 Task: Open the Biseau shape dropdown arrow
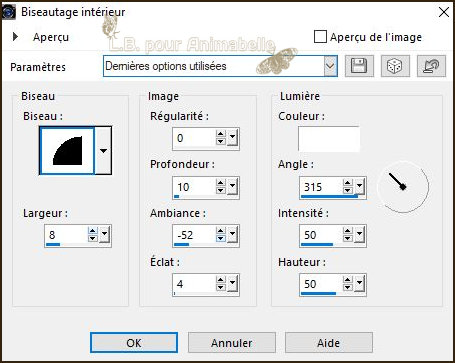(103, 150)
